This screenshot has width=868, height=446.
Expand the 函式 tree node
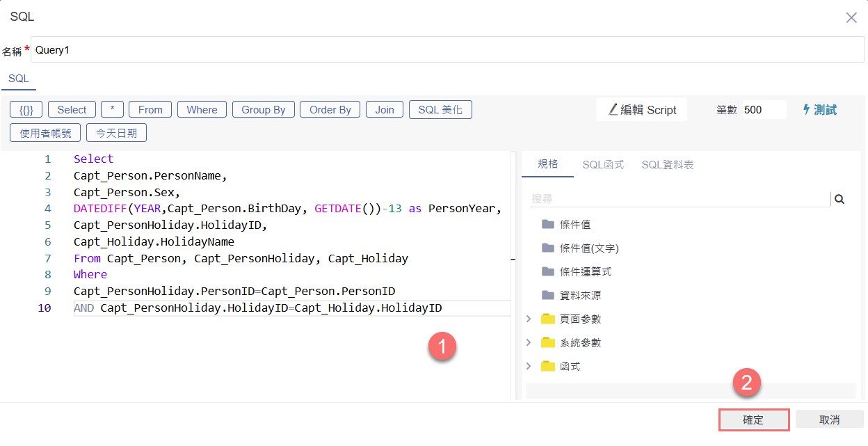529,366
